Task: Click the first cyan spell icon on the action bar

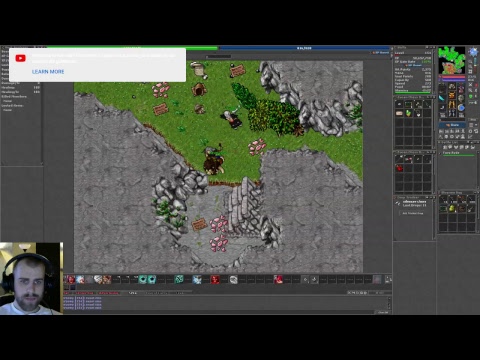Action: click(143, 279)
